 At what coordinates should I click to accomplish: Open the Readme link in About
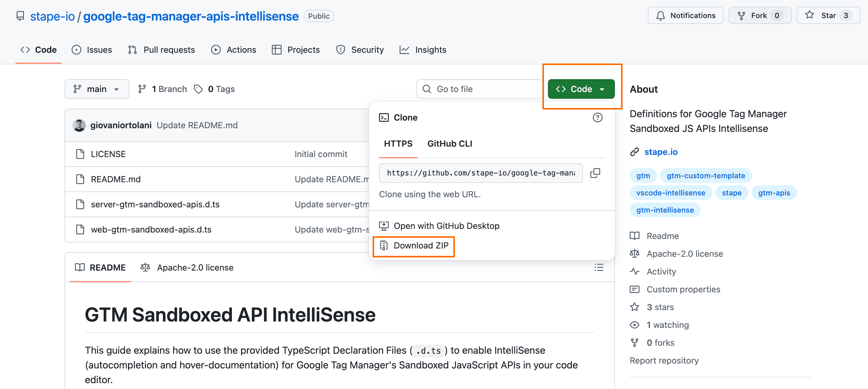pos(663,236)
